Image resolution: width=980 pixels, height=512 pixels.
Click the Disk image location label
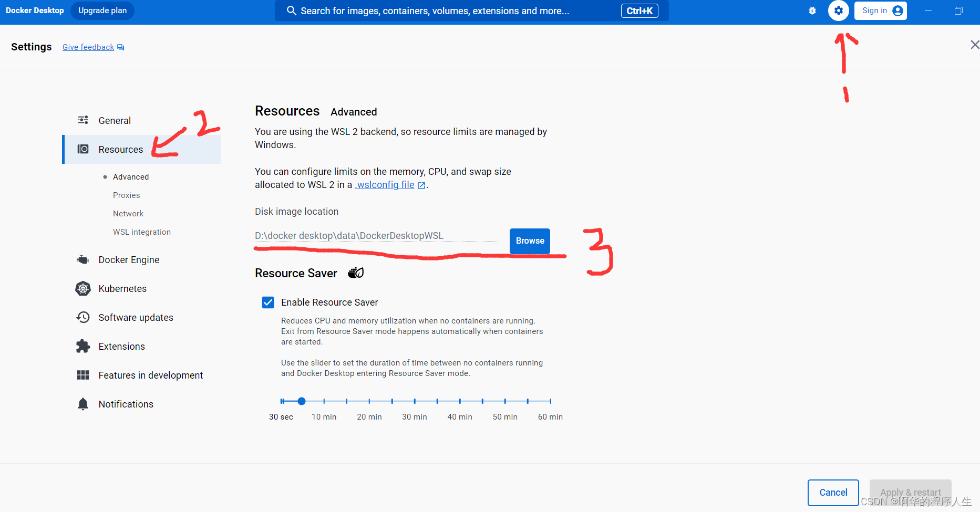pyautogui.click(x=297, y=212)
